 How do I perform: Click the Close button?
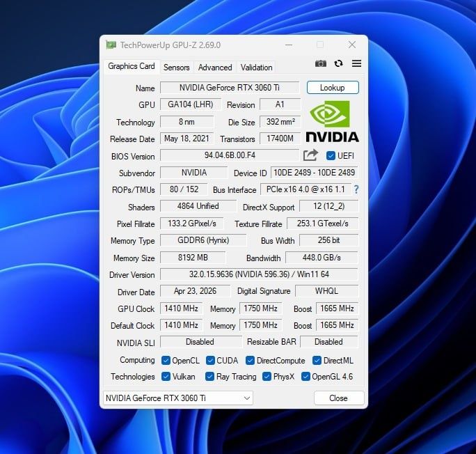coord(339,398)
